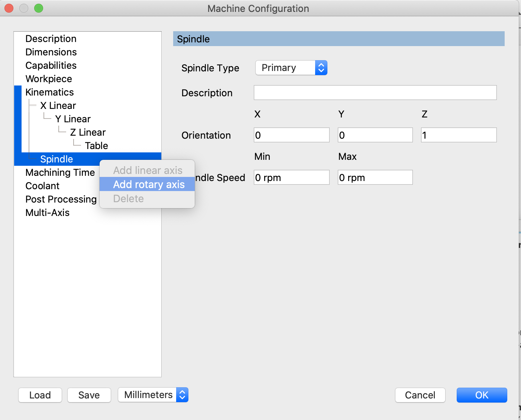
Task: Open the Post Processing settings
Action: point(61,199)
